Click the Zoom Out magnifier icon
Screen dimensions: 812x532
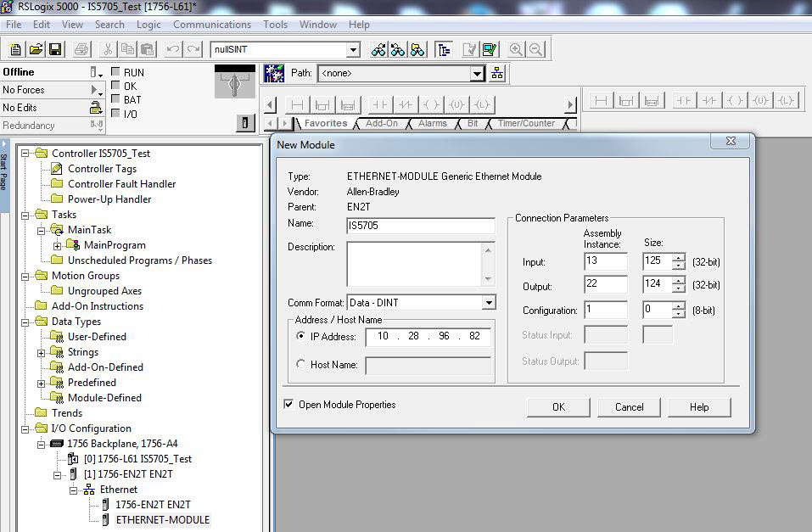click(x=535, y=50)
